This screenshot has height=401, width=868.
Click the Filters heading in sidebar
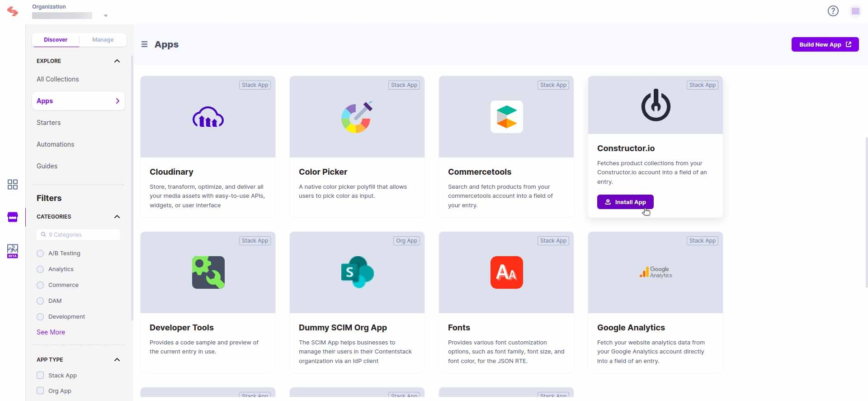[49, 198]
